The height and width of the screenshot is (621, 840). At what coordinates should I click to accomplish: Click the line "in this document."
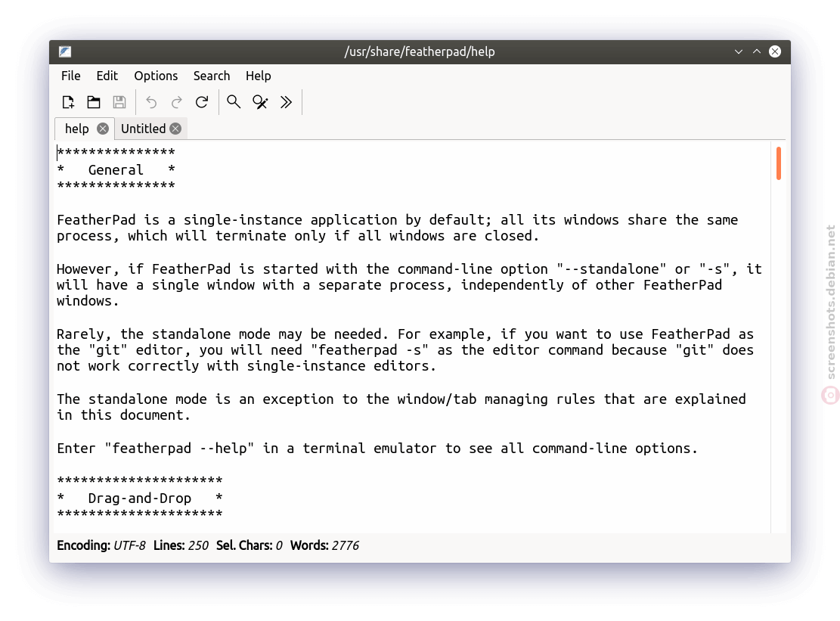tap(123, 415)
